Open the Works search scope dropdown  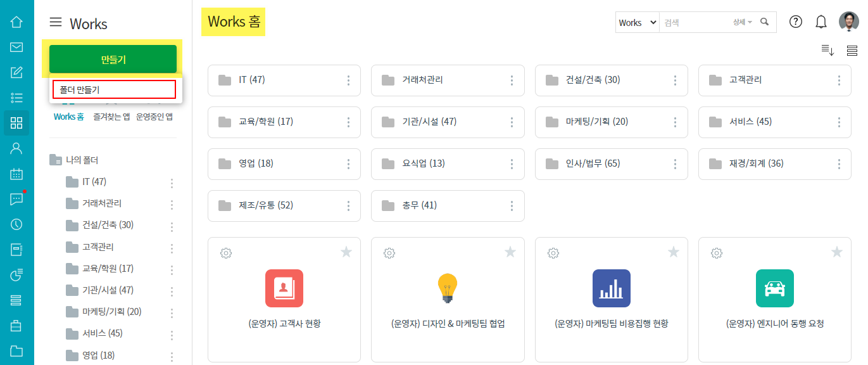tap(638, 22)
